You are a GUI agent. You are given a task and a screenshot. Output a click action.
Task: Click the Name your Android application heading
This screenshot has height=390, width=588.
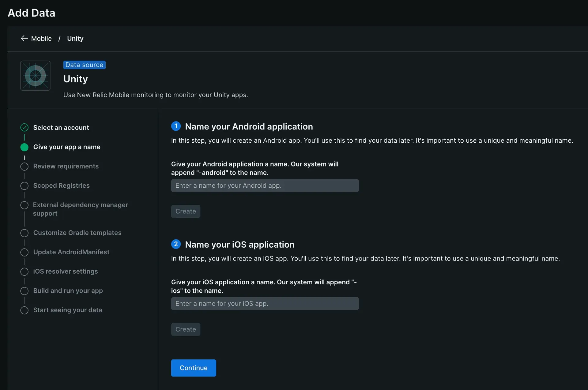point(249,126)
